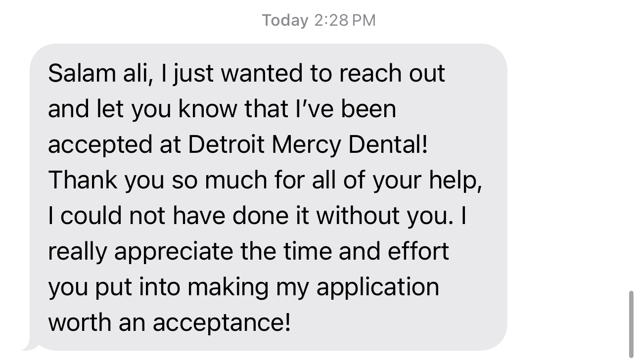Click the words "reach out" in message
Viewport: 638px width, 364px height.
[392, 74]
